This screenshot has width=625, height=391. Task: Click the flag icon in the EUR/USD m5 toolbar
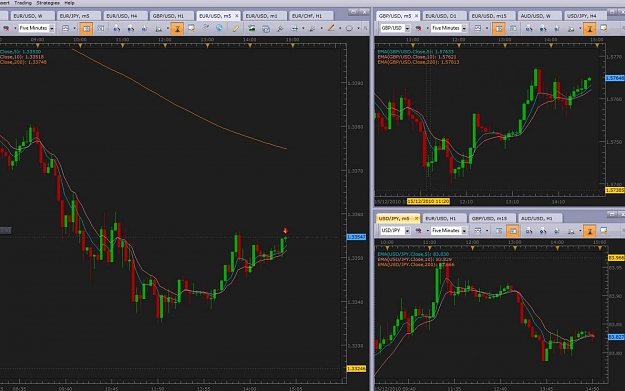point(6,28)
